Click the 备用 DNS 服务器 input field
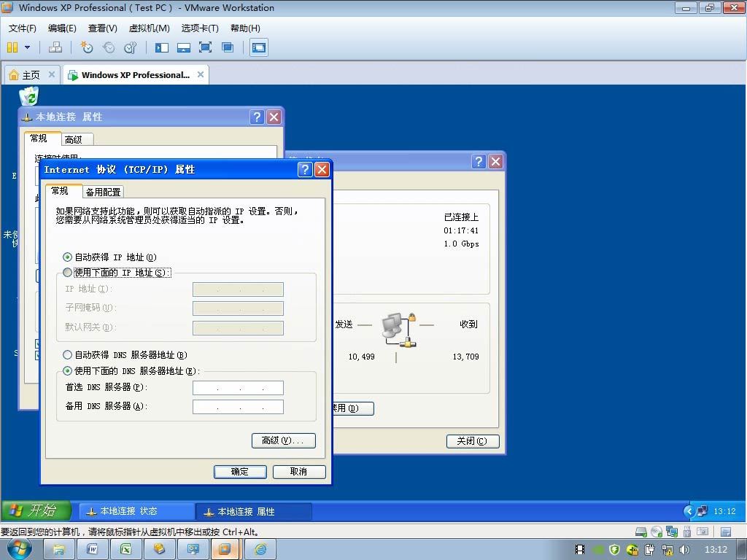Screen dimensions: 747x560 tap(238, 407)
